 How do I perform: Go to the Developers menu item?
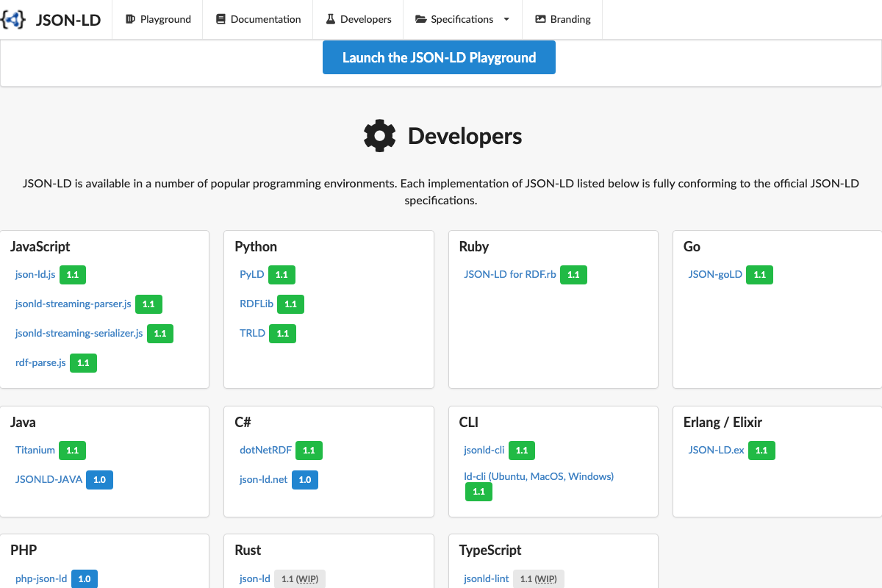358,19
